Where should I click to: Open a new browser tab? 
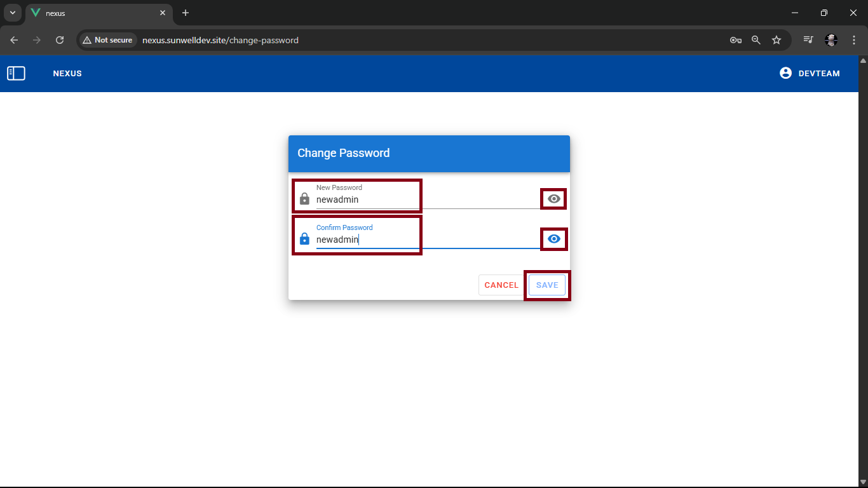coord(186,13)
